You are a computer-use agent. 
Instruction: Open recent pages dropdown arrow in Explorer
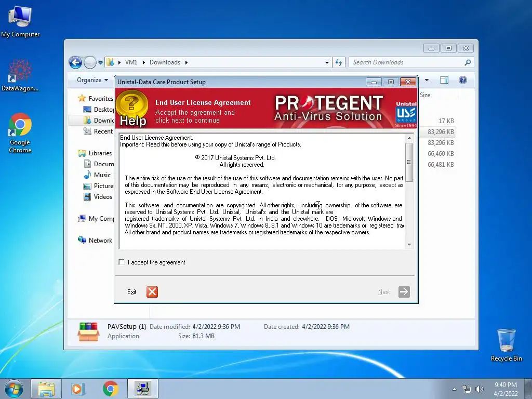100,62
